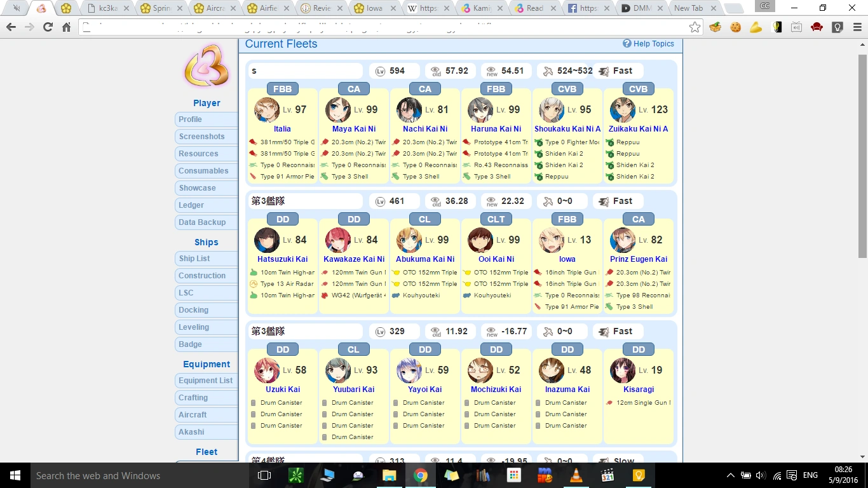Show hidden system tray icons

(x=731, y=475)
